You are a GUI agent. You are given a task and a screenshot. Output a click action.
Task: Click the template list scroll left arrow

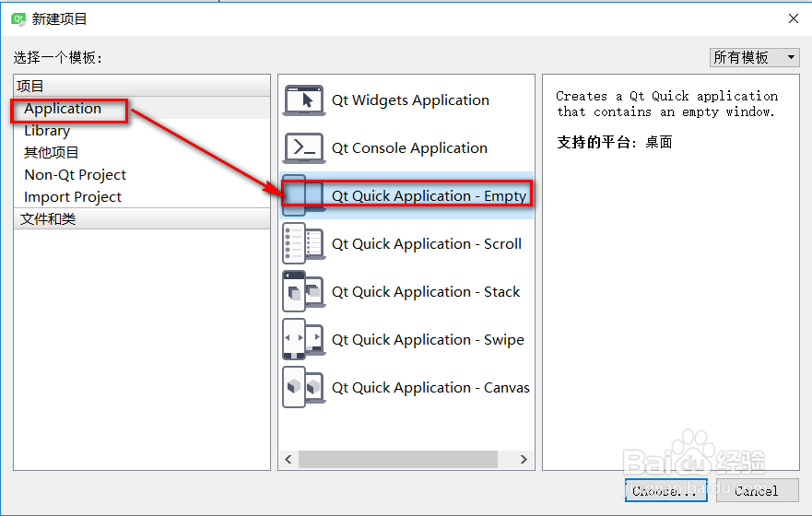coord(288,459)
